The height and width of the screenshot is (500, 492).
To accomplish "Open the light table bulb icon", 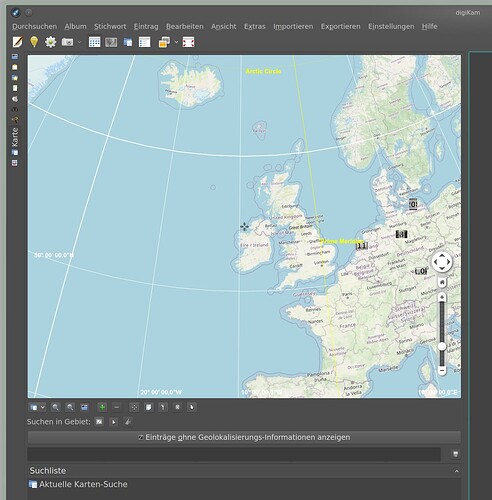I will tap(34, 42).
